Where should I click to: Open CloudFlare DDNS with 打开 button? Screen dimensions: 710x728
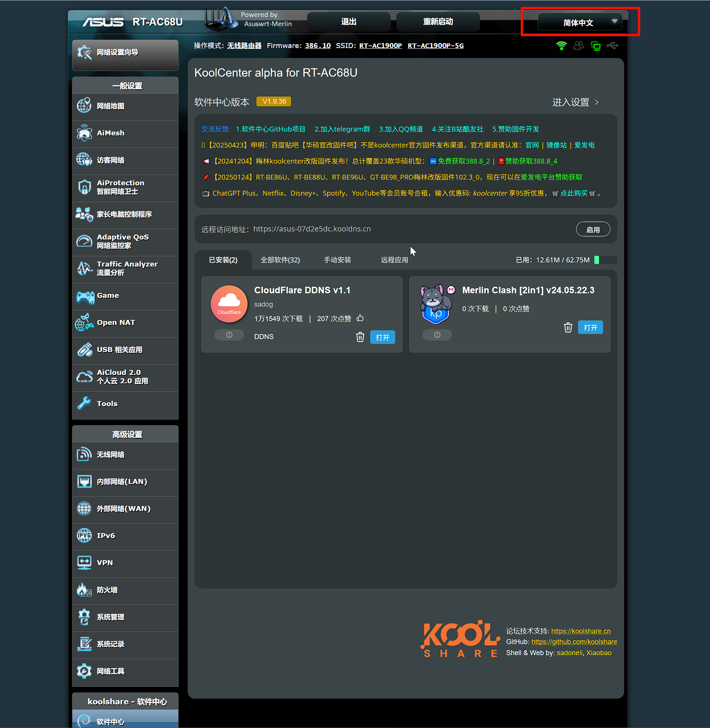[383, 337]
